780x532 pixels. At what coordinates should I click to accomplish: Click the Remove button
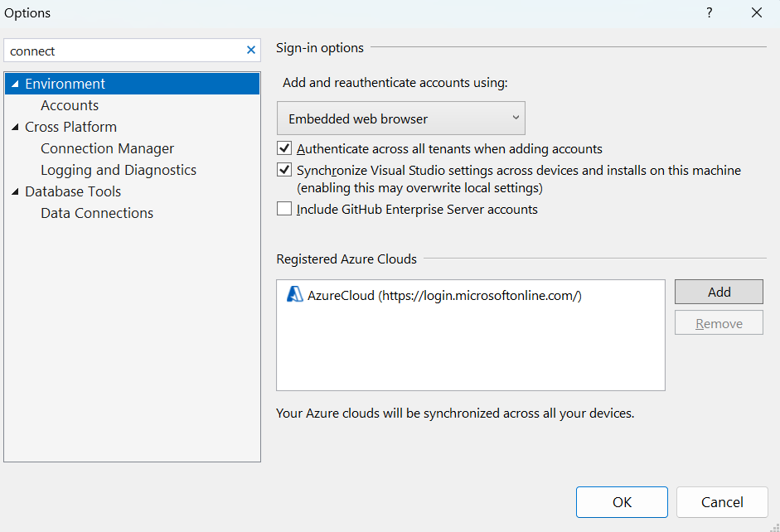[x=718, y=322]
